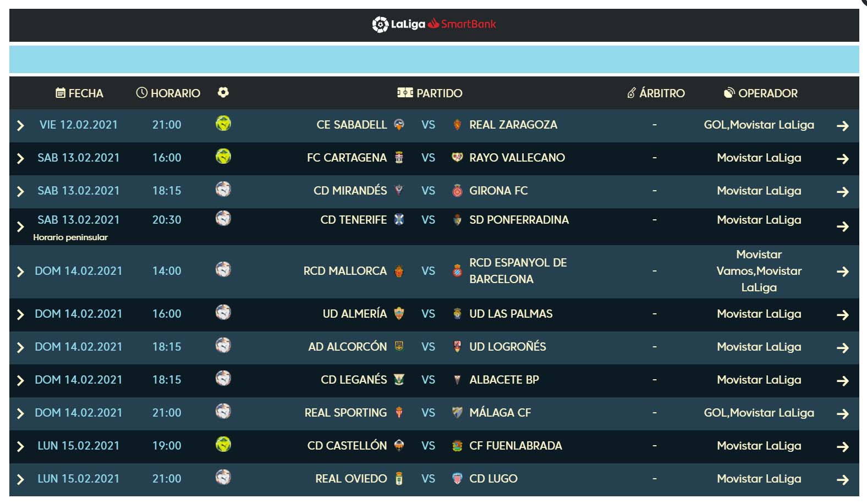Click the Málaga CF team badge
Screen dimensions: 867x504
click(457, 413)
